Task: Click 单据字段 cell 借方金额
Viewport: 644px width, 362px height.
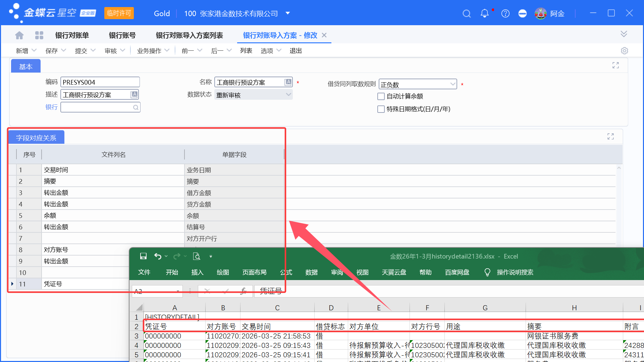Action: pos(234,193)
